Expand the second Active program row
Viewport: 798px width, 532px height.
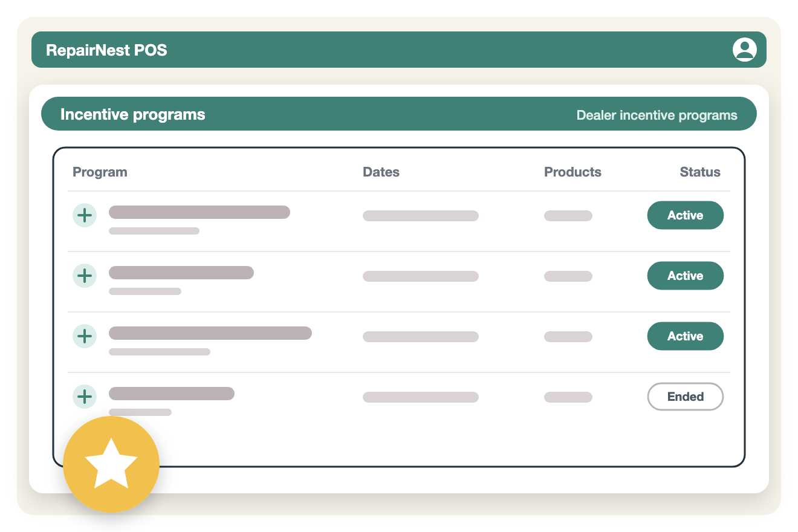click(x=85, y=276)
